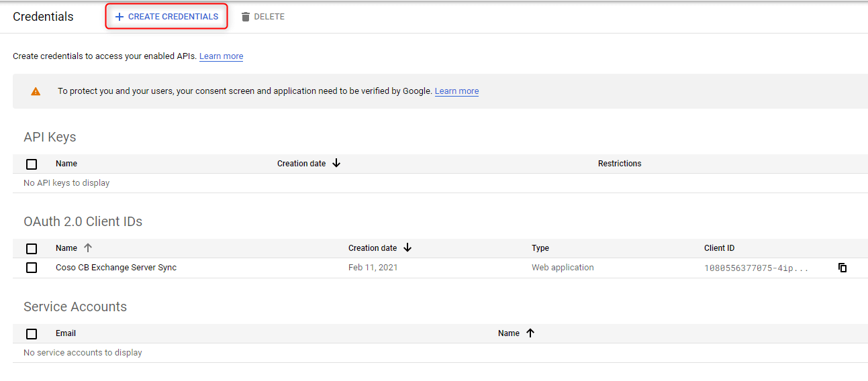Click the API Keys section heading

(x=50, y=138)
